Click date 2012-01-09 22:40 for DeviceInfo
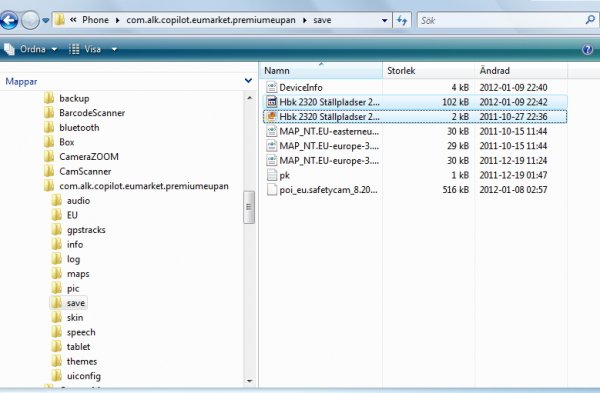The image size is (600, 393). [513, 87]
